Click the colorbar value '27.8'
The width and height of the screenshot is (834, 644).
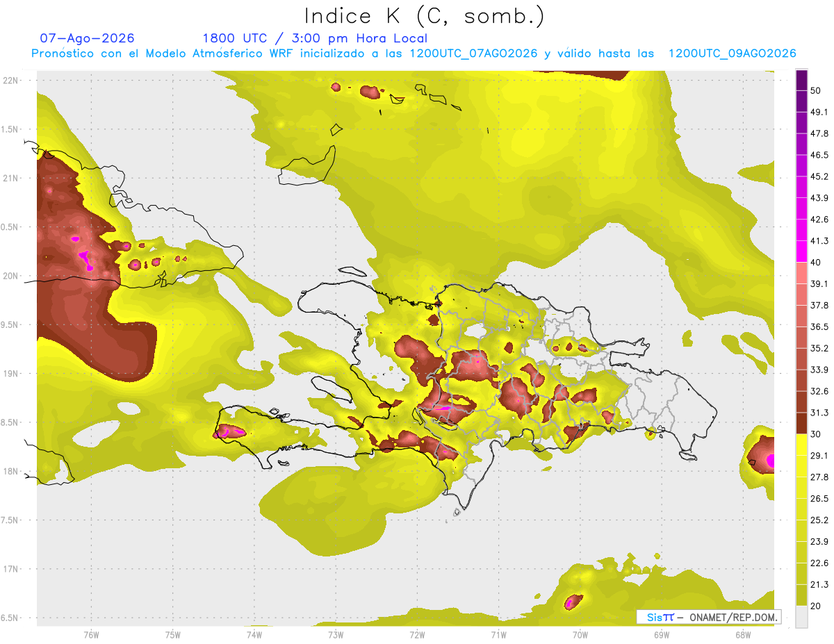pos(819,477)
